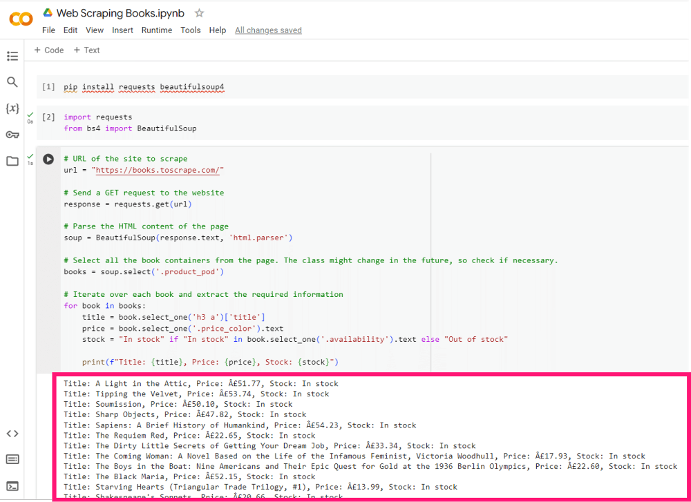Add a new code cell with + Code
This screenshot has width=691, height=502.
(48, 50)
